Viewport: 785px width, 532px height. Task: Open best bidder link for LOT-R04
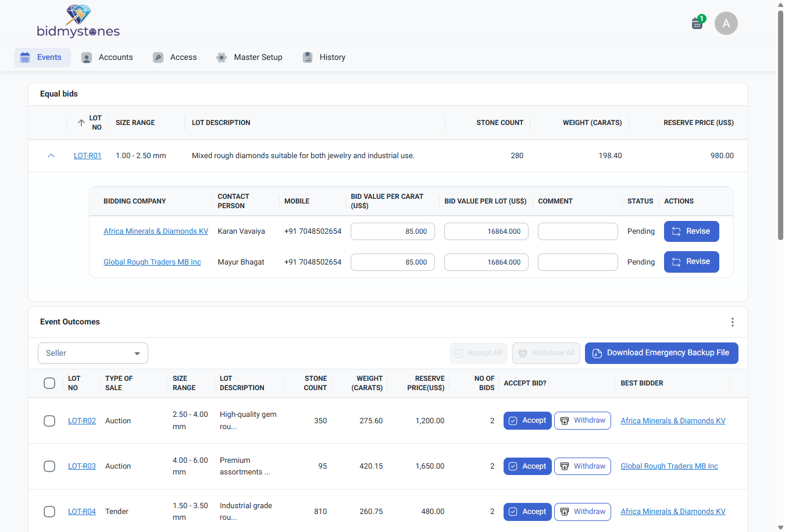673,512
